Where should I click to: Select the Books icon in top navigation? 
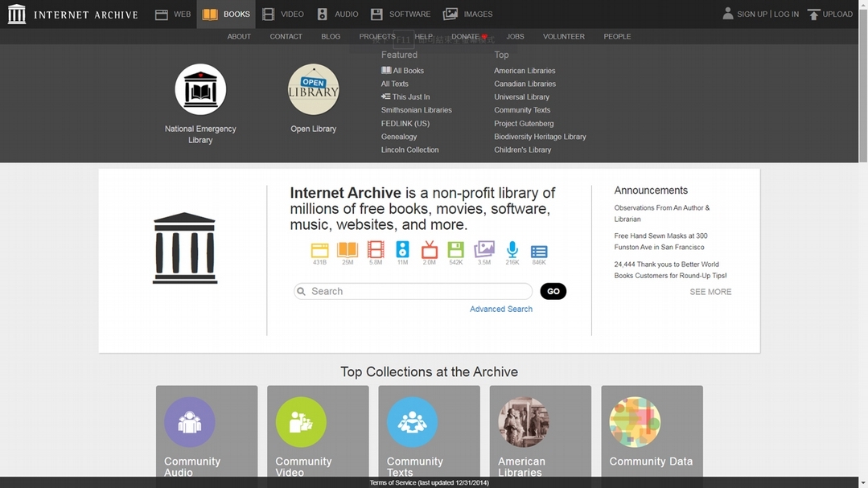210,14
